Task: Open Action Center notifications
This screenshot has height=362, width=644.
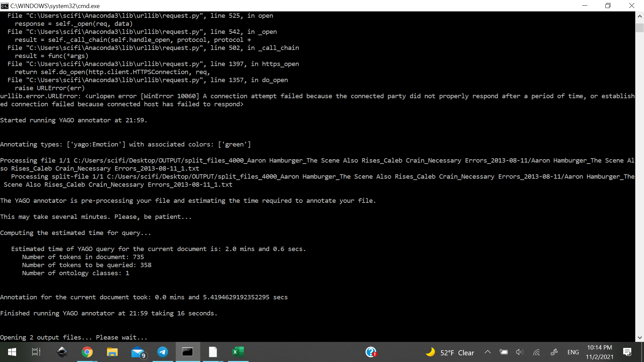Action: 628,352
